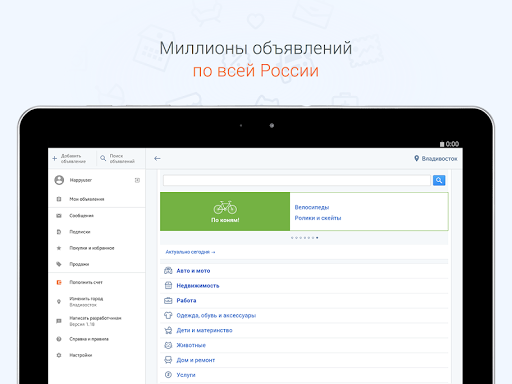Tap the Написать разработчикам chat icon
The height and width of the screenshot is (384, 512).
coord(59,321)
